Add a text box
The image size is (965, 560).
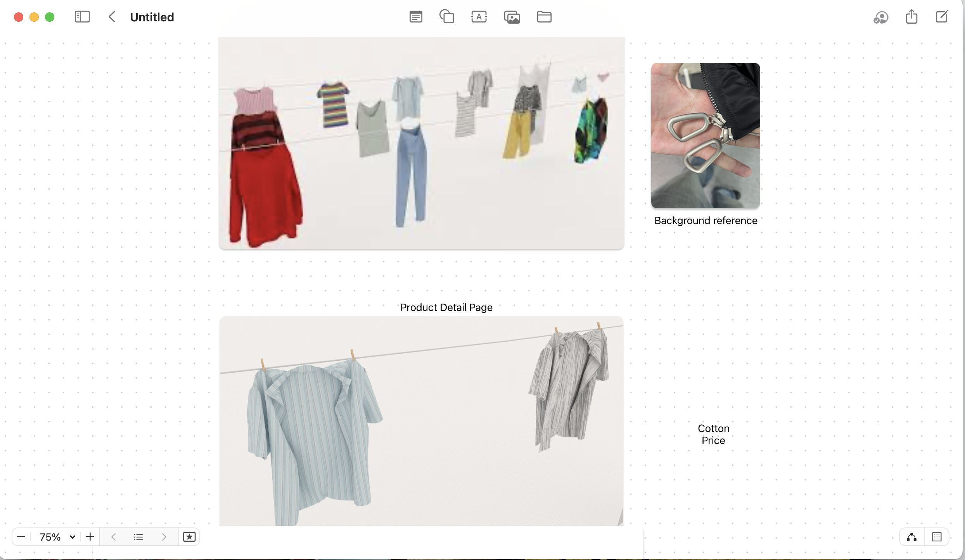(479, 17)
